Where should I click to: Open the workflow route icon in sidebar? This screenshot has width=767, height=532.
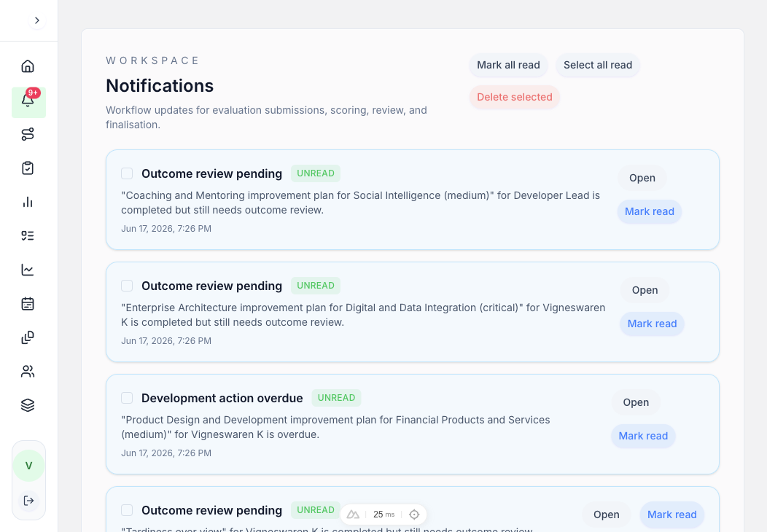click(x=28, y=134)
